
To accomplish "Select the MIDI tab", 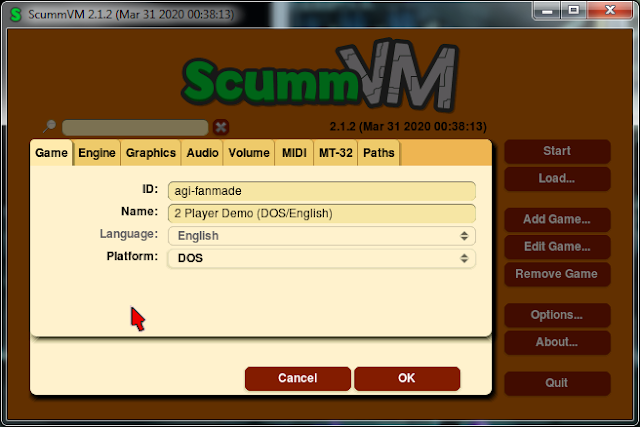I will click(294, 153).
